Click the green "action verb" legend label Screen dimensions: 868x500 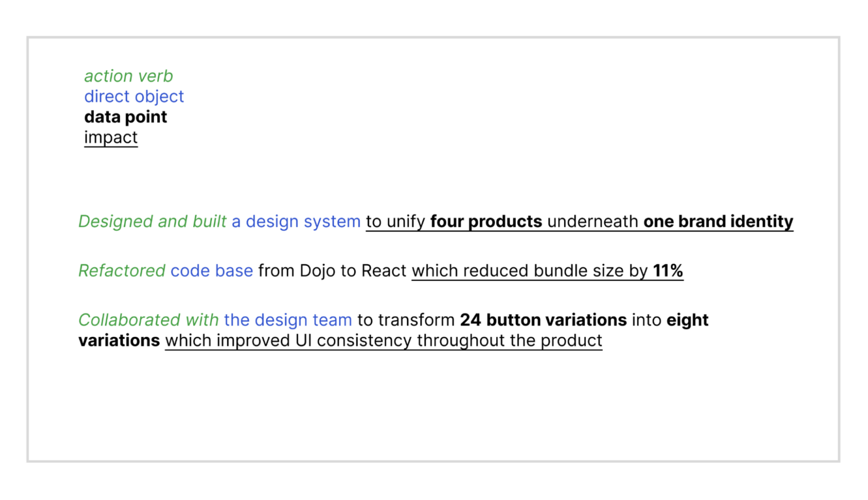coord(128,76)
